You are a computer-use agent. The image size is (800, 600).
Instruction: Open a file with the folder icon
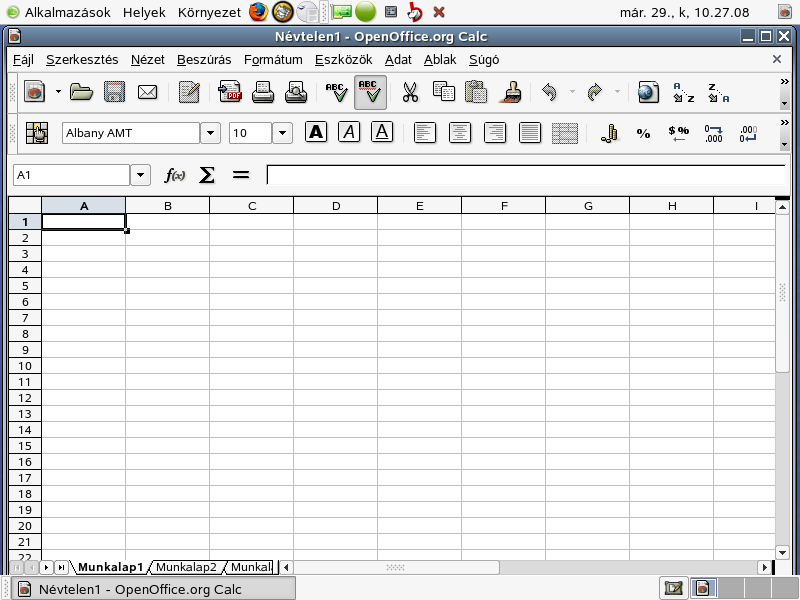pos(81,92)
